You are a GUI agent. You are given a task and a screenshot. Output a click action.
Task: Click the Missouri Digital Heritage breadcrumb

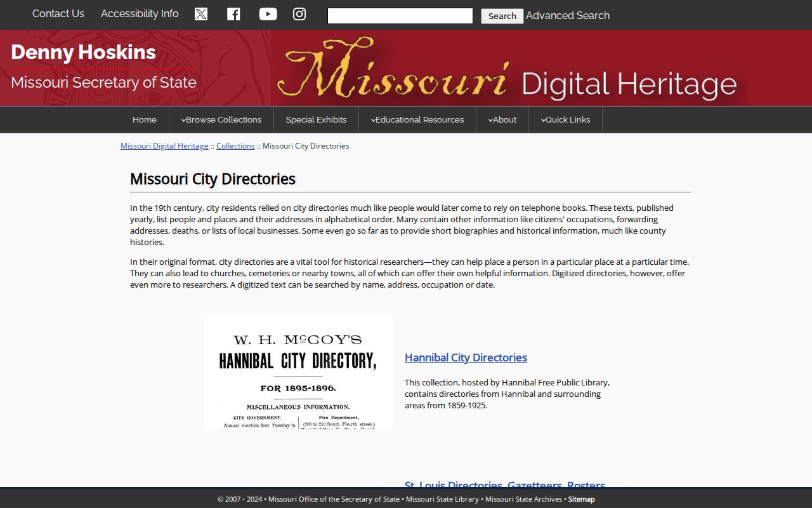(164, 146)
